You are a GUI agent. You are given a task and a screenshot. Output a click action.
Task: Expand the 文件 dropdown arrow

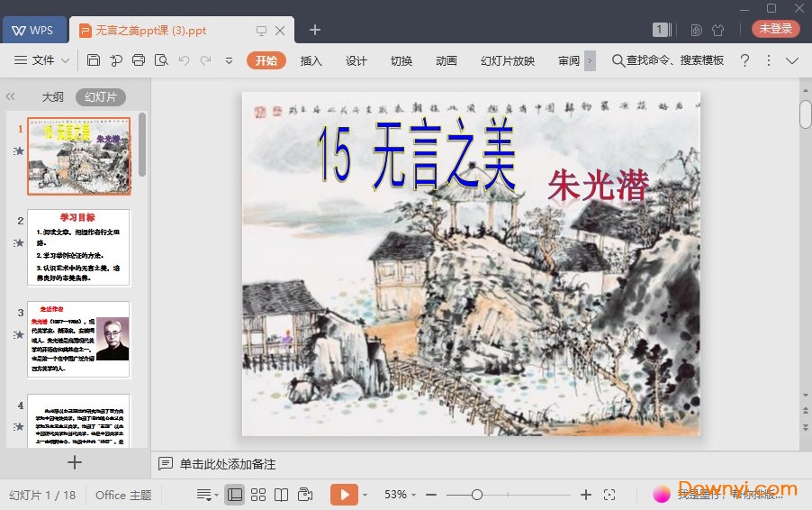click(x=65, y=60)
